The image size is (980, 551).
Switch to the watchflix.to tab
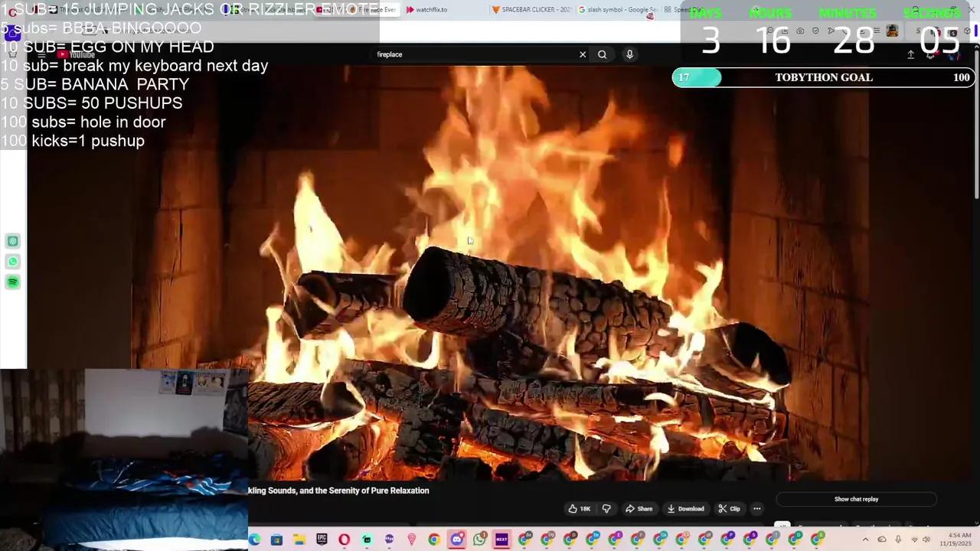point(430,10)
